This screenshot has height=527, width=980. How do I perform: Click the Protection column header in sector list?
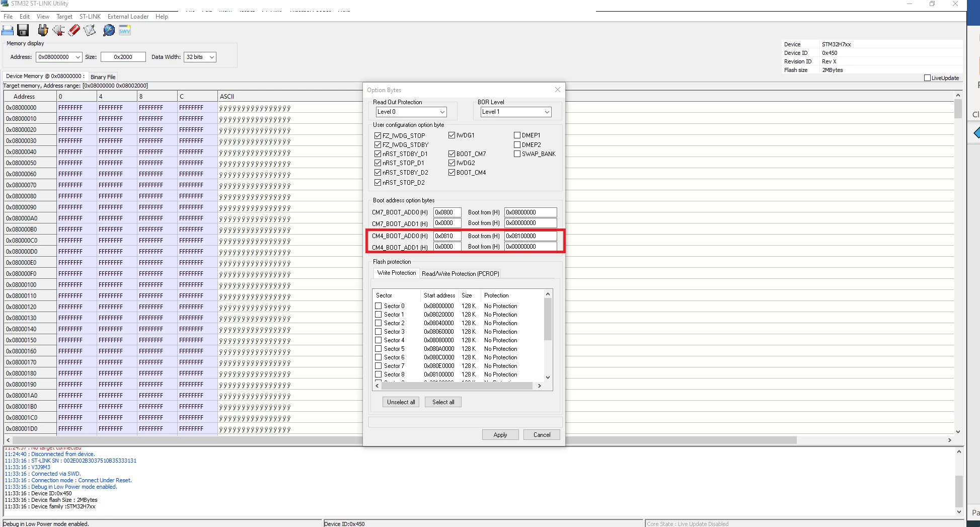[496, 295]
